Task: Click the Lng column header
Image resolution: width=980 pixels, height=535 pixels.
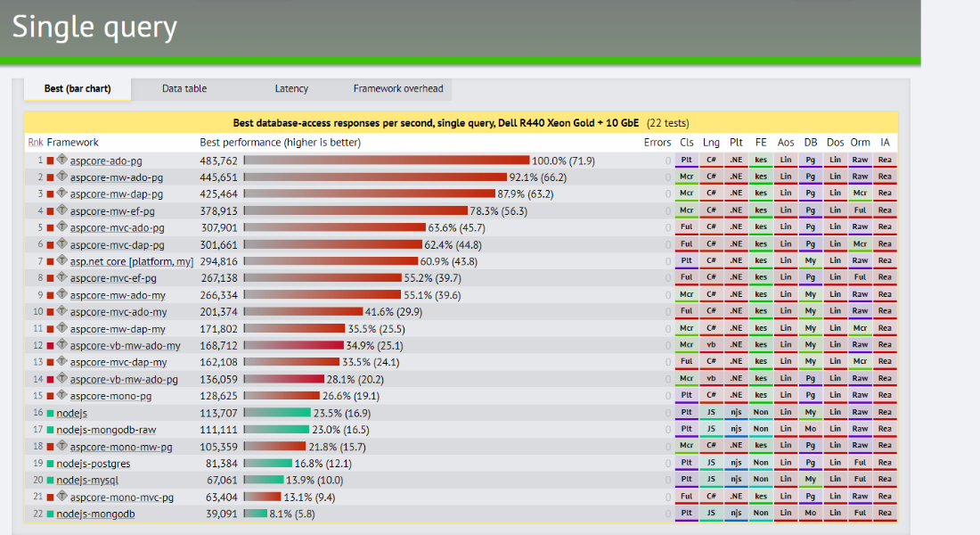Action: [x=711, y=143]
